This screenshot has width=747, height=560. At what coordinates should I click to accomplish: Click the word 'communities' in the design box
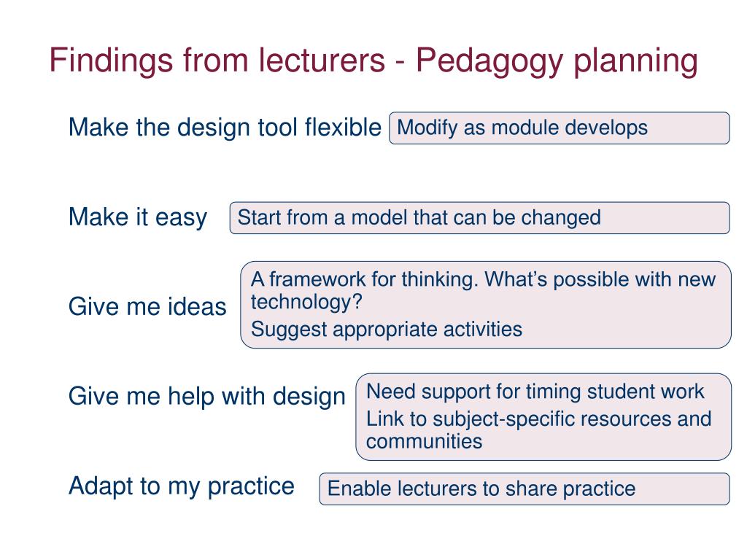[424, 442]
